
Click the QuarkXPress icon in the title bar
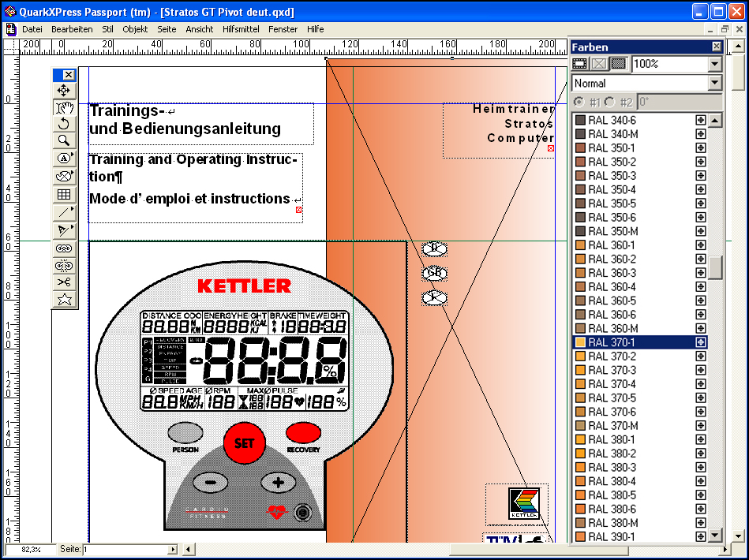(9, 12)
